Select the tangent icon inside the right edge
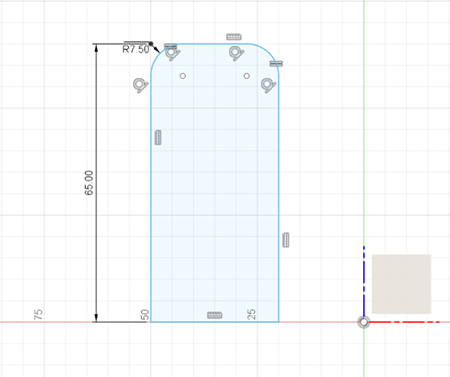 point(268,85)
